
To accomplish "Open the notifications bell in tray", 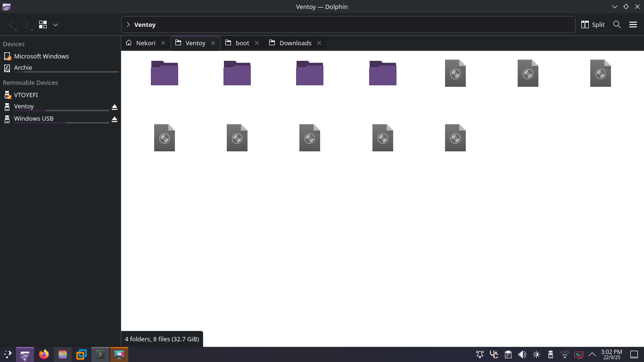I will pyautogui.click(x=480, y=354).
